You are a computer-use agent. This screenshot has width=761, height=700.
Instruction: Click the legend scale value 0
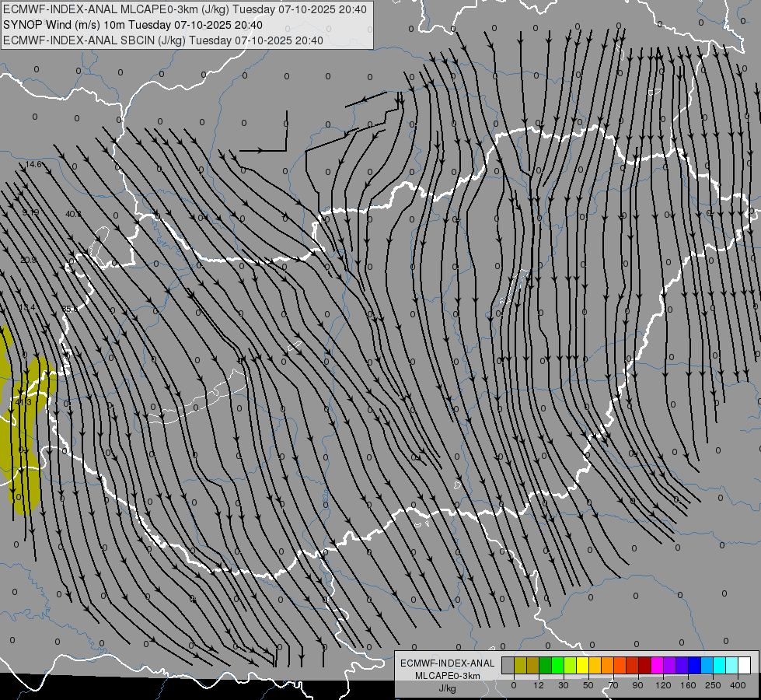click(514, 685)
